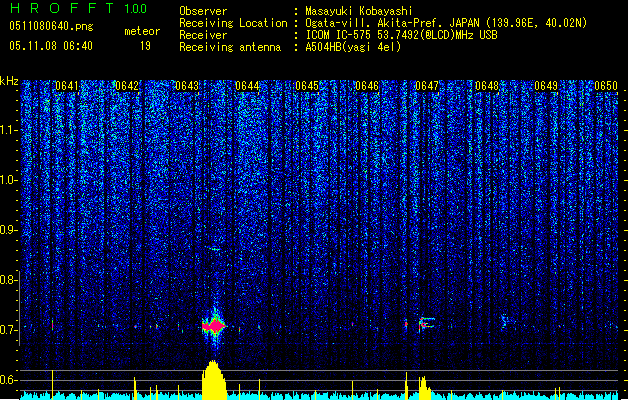
Task: Select the ICOM IC-575 receiver description
Action: click(x=402, y=35)
